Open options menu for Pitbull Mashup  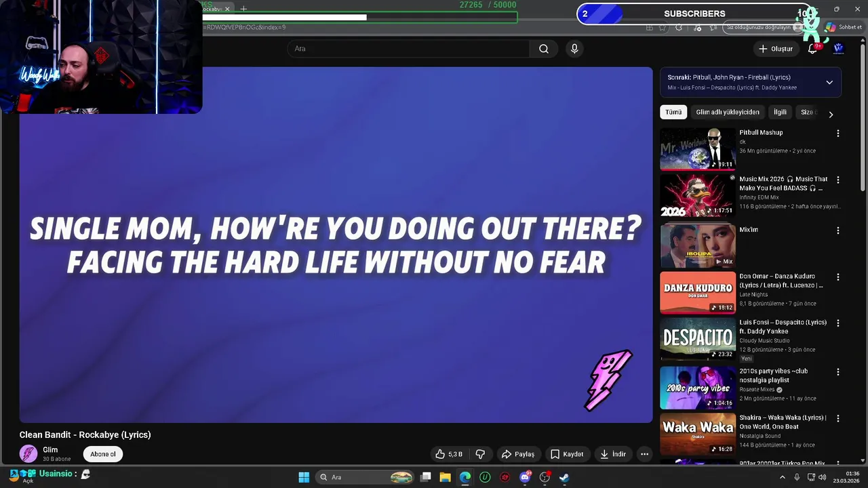838,134
